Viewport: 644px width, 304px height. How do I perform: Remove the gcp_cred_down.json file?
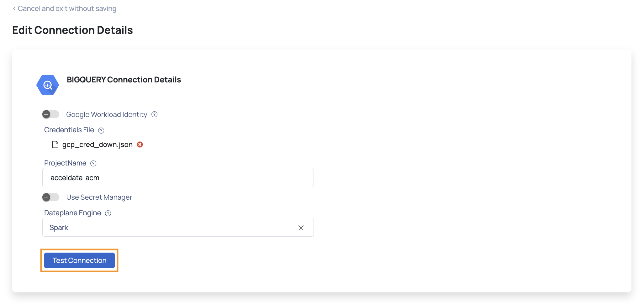140,144
